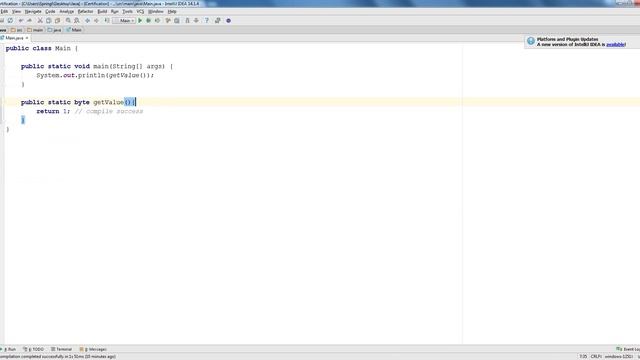
Task: Click the Undo arrow icon
Action: [x=21, y=20]
